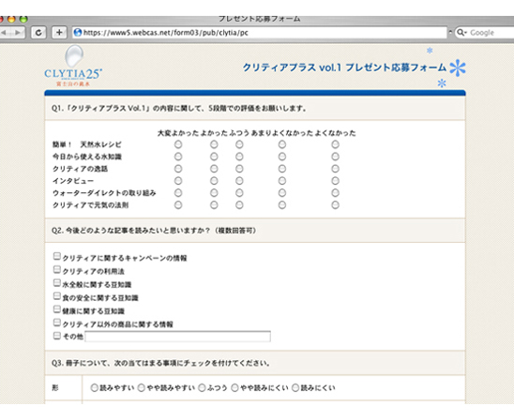Select ふつう for インタビュー row
Screen dimensions: 514x420
click(x=239, y=181)
